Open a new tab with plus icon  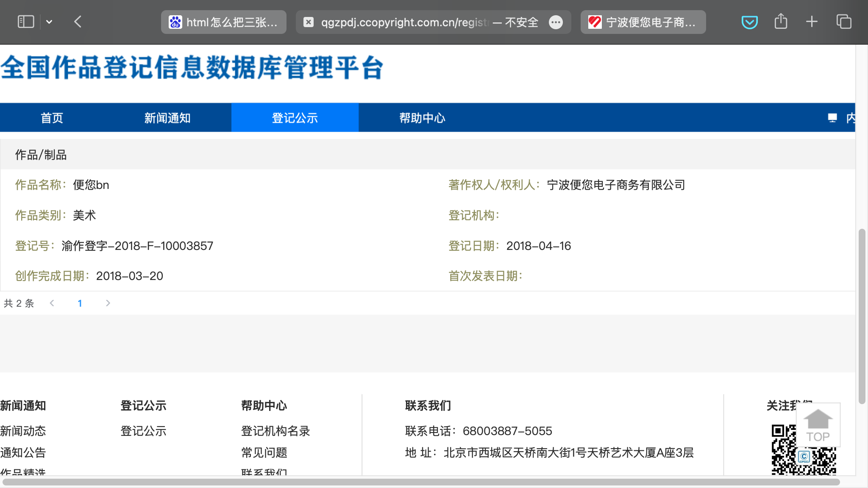tap(812, 22)
